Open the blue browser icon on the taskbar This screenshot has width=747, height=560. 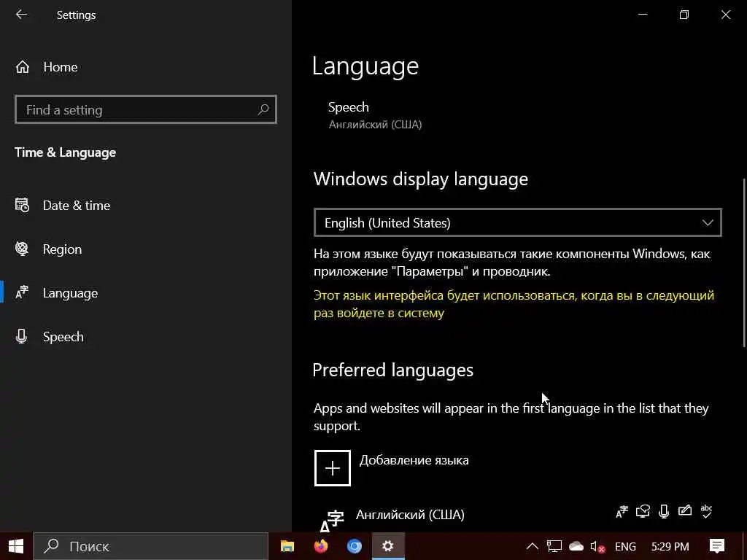pyautogui.click(x=354, y=546)
